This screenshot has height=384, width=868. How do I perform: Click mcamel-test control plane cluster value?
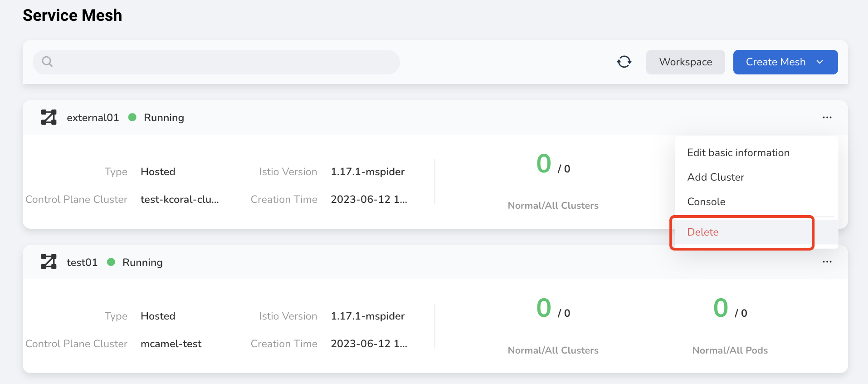coord(171,344)
